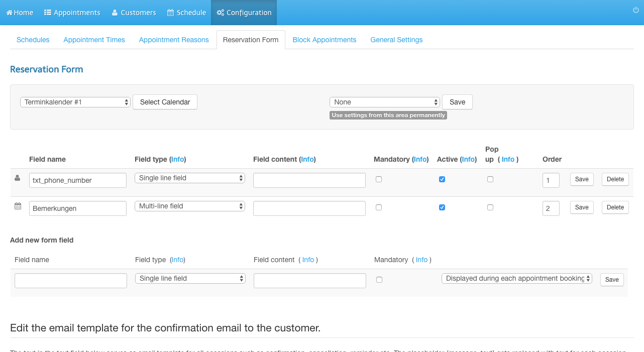Open the Configuration menu
Viewport: 644px width, 352px height.
pyautogui.click(x=244, y=13)
